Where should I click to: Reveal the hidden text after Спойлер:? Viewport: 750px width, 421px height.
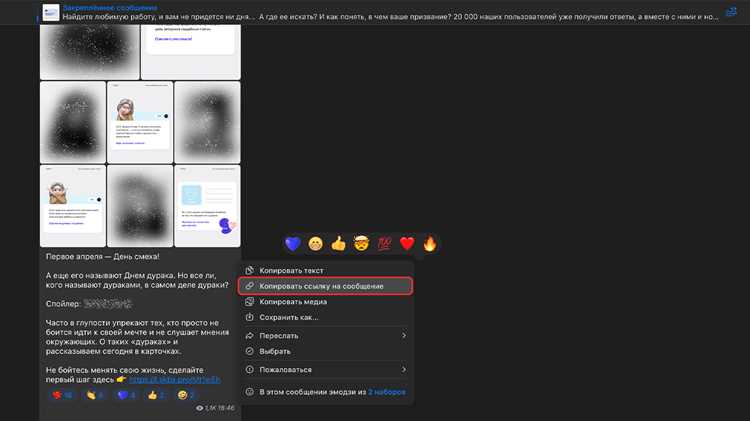(x=108, y=303)
